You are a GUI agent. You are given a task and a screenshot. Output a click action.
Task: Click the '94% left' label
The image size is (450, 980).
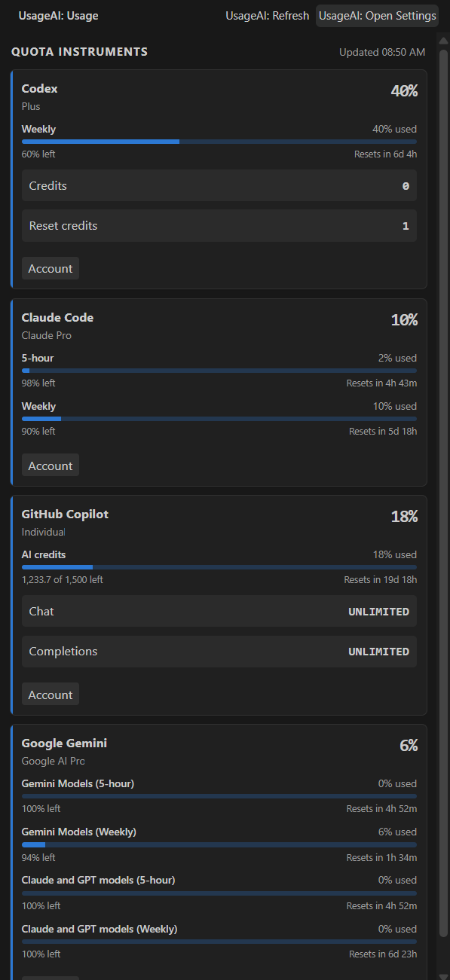(x=38, y=857)
